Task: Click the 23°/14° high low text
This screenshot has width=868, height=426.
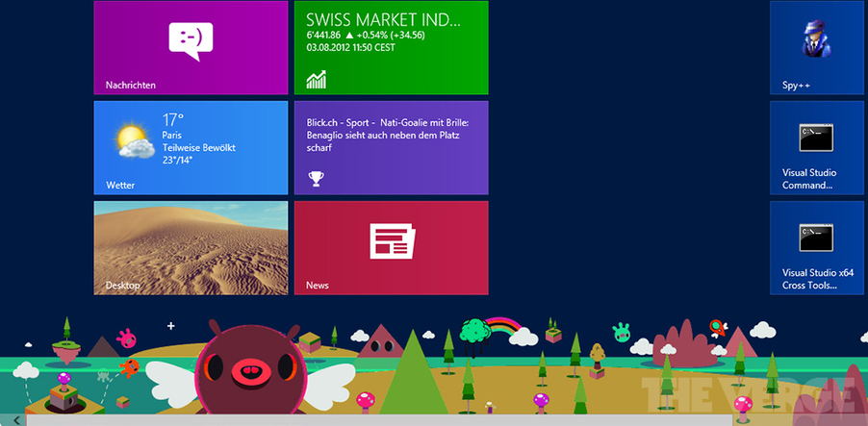Action: point(177,161)
